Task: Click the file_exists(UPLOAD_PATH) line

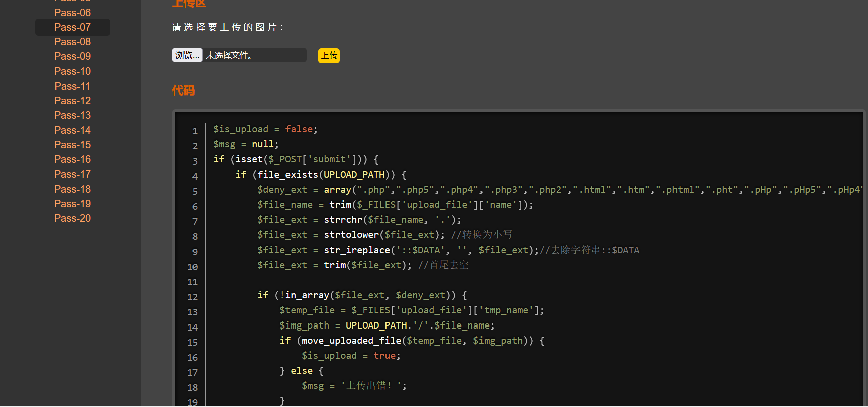Action: point(321,175)
